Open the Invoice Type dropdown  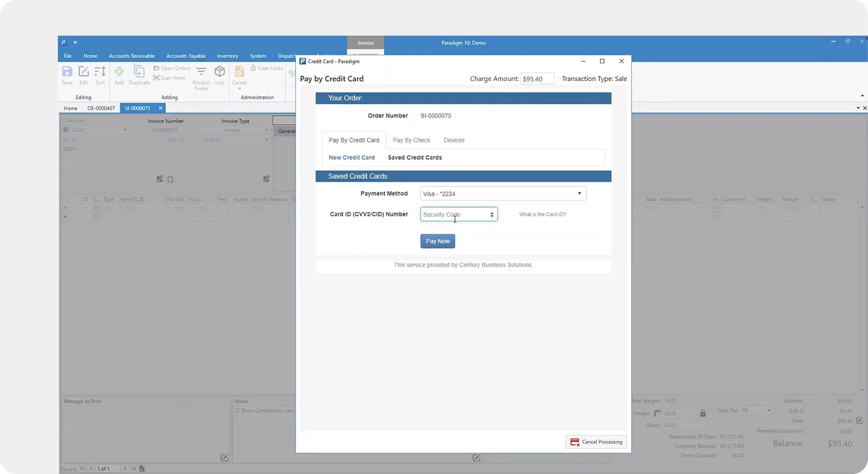[266, 130]
